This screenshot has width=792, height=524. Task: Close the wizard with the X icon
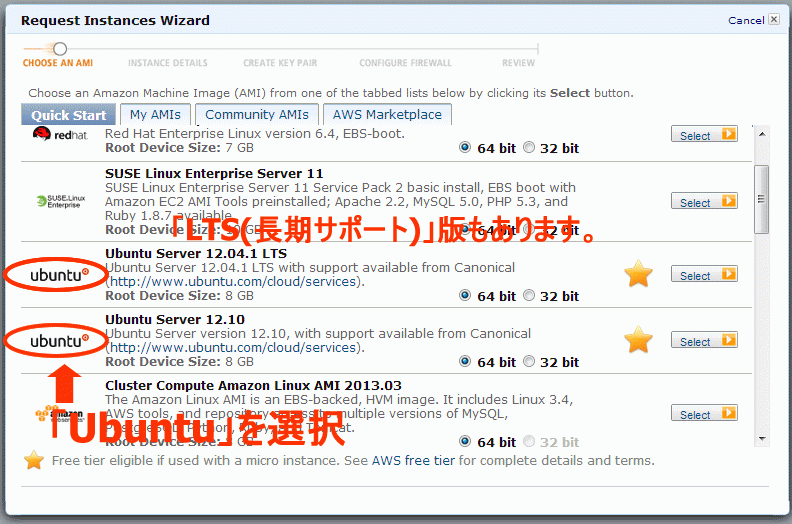[x=774, y=19]
